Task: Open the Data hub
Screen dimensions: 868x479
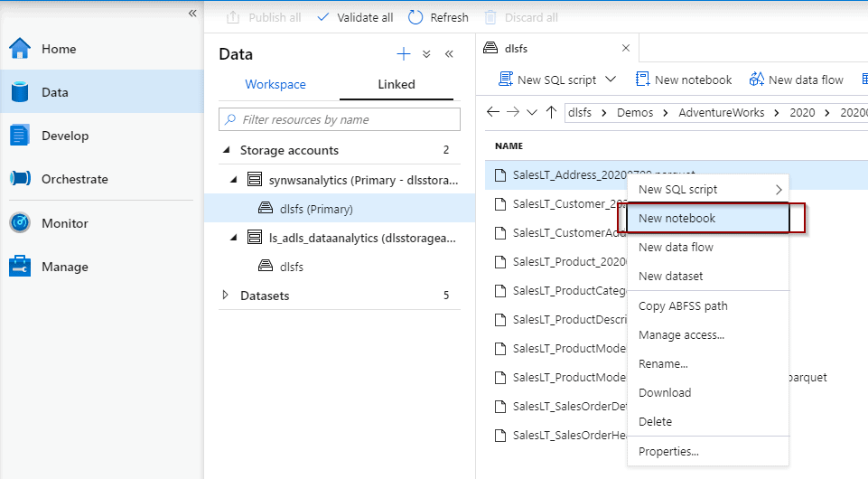Action: pos(102,92)
